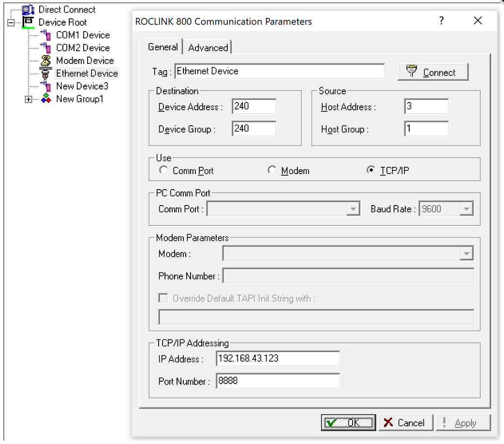Screen dimensions: 504x444
Task: Select Ethernet Device in the tree
Action: (x=87, y=74)
